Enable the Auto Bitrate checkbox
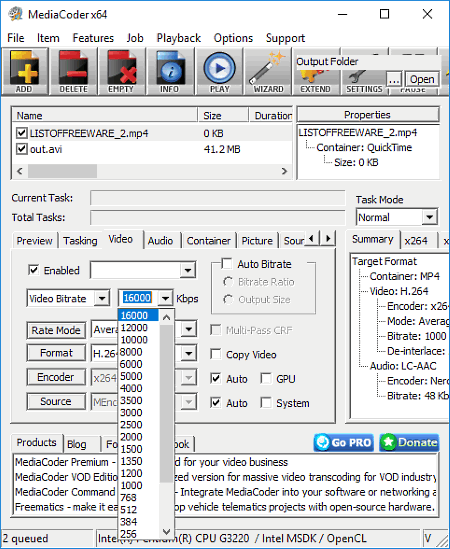The width and height of the screenshot is (450, 549). 227,264
